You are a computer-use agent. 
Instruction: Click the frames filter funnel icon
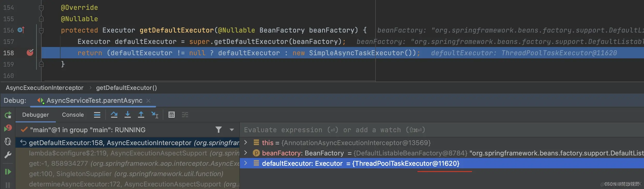(x=219, y=130)
